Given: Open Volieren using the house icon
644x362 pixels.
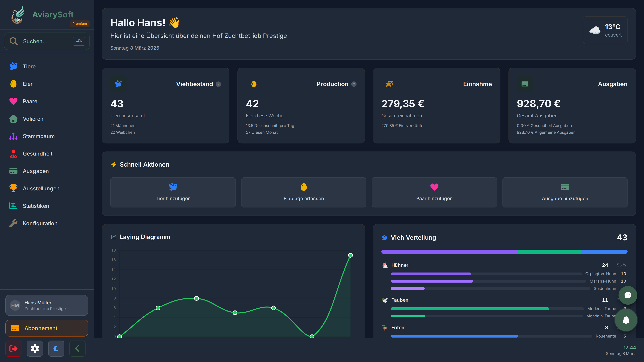Looking at the screenshot, I should pyautogui.click(x=13, y=119).
